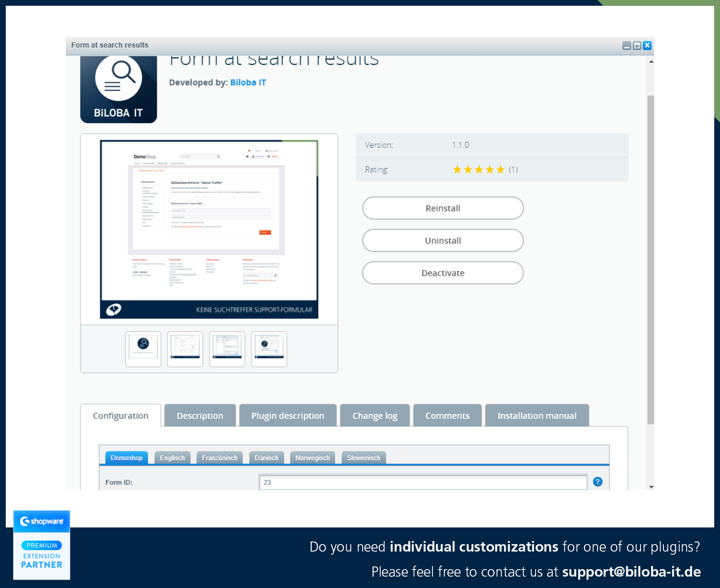This screenshot has height=588, width=720.
Task: Click the scrollbar down arrow
Action: 651,487
